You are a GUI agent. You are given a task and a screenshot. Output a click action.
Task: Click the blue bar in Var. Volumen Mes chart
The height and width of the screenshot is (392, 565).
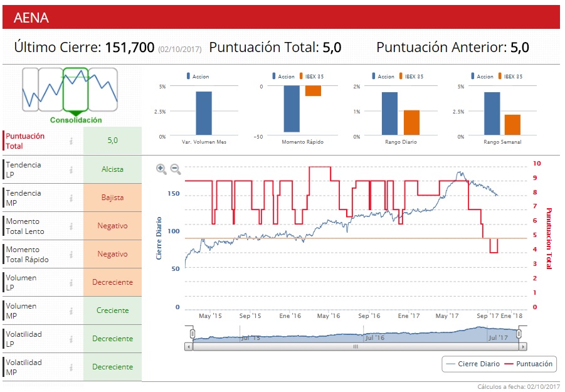[x=204, y=113]
